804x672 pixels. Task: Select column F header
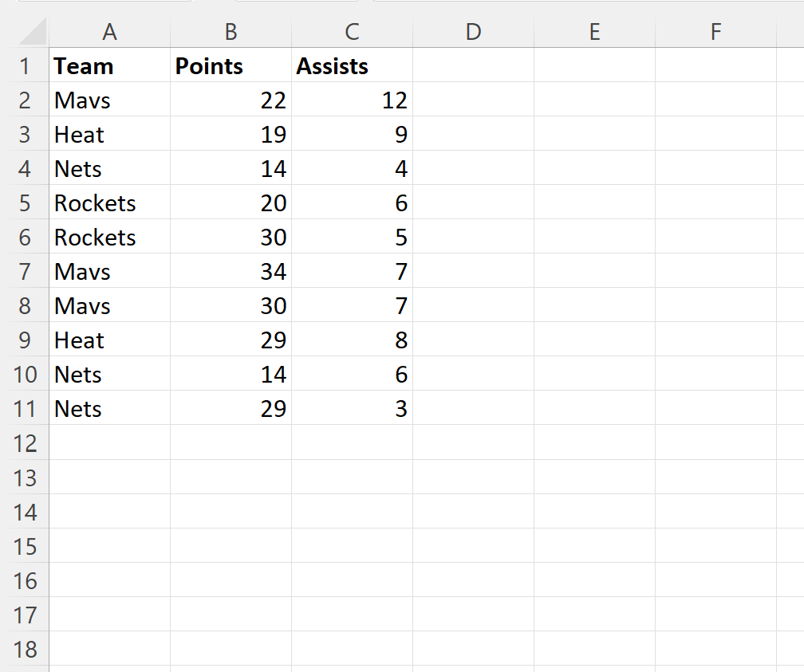[x=715, y=32]
